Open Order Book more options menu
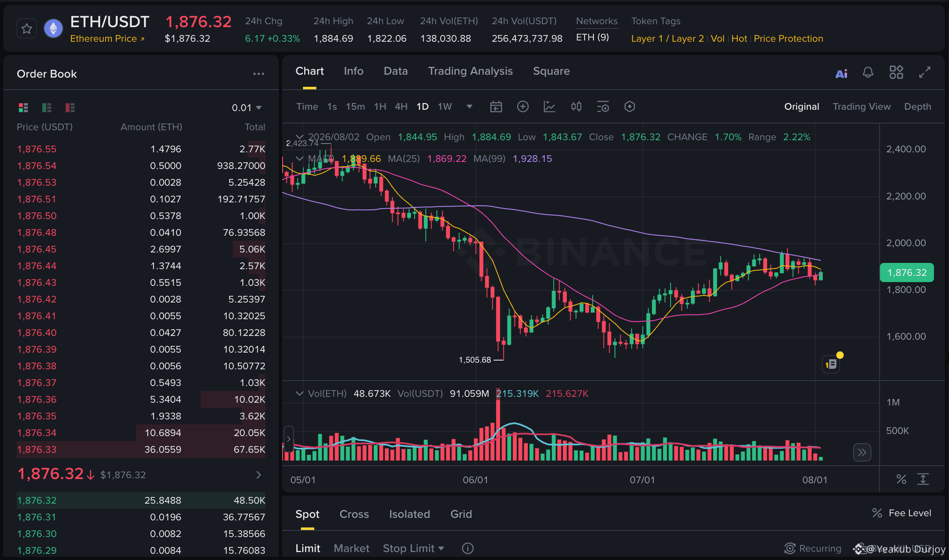Screen dimensions: 949x560 point(259,74)
